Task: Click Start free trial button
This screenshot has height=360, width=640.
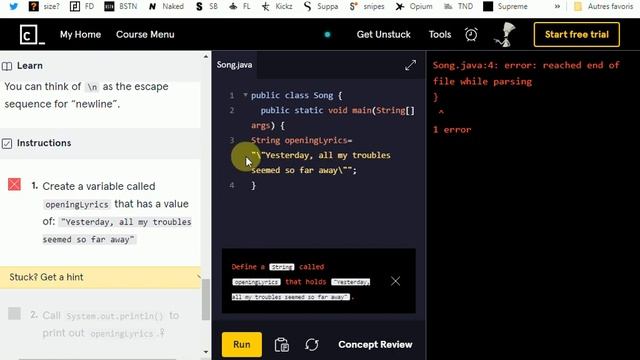Action: point(576,35)
